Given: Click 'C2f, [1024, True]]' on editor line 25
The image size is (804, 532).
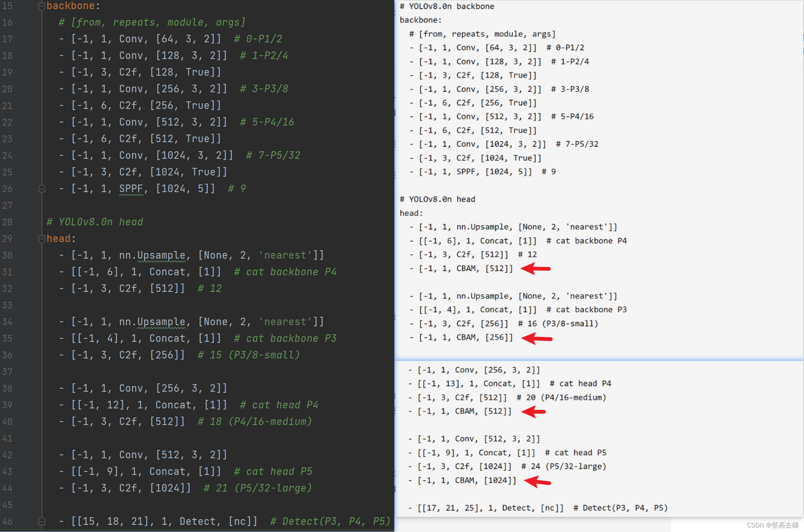Looking at the screenshot, I should coord(173,172).
